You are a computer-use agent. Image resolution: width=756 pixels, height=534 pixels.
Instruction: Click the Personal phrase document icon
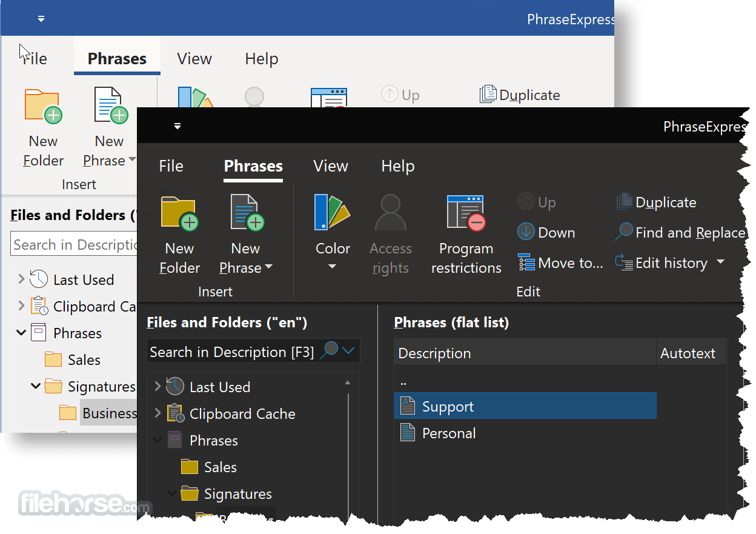pyautogui.click(x=408, y=433)
